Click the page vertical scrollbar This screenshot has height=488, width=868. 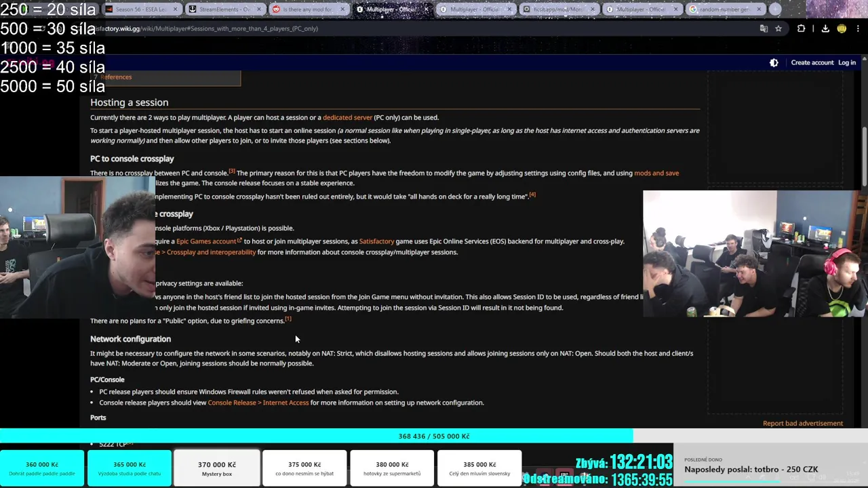point(864,156)
